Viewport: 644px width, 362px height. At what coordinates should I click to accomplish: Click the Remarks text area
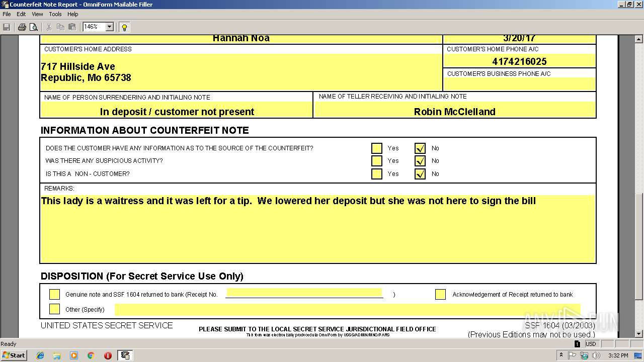(x=318, y=229)
